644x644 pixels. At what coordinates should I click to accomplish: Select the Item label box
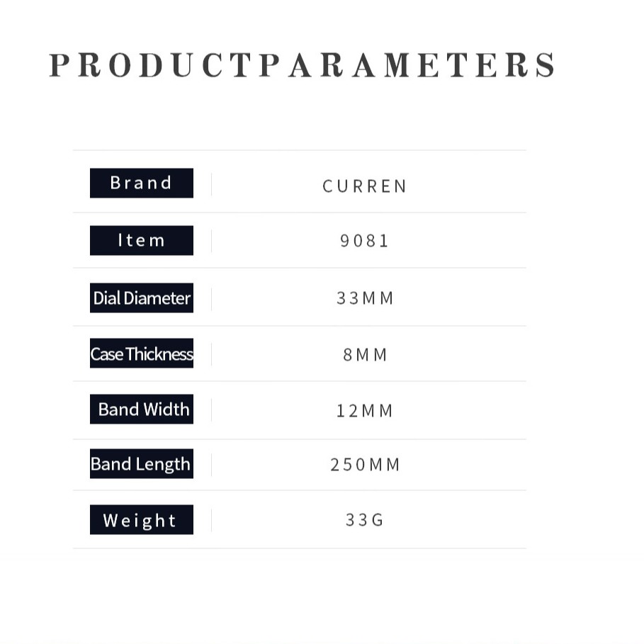[141, 240]
